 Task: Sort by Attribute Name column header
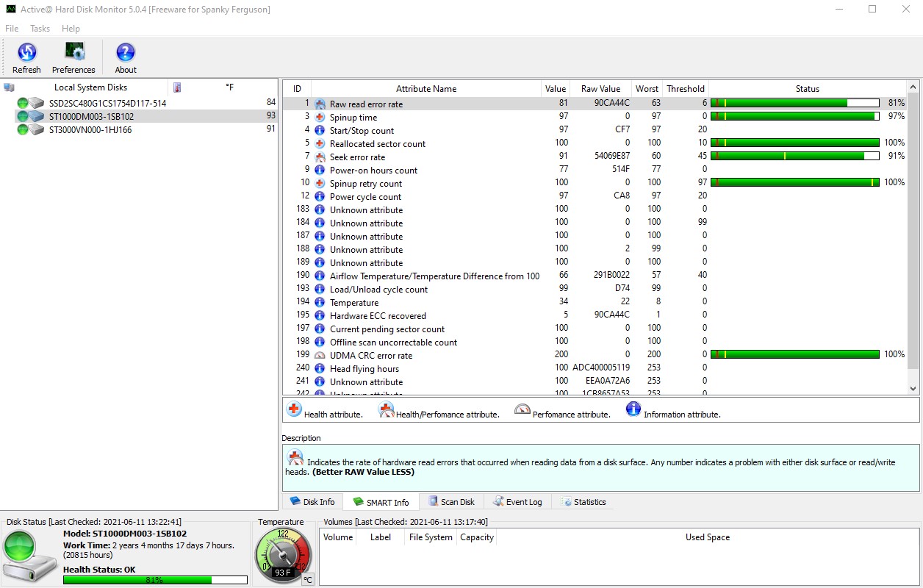coord(425,89)
